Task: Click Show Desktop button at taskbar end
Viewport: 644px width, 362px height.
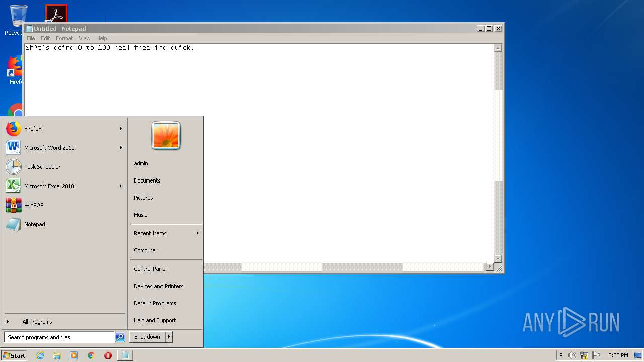Action: 638,355
